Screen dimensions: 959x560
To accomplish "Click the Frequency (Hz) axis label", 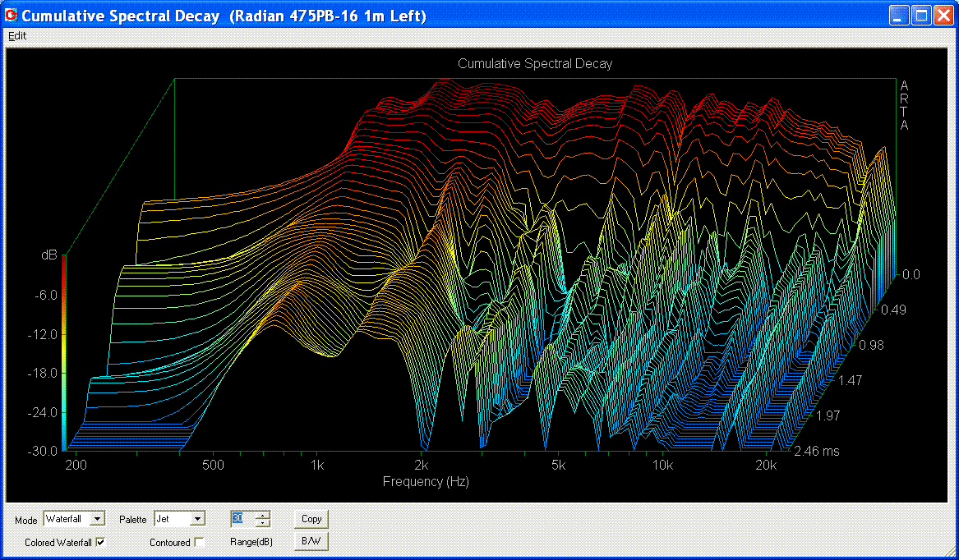I will (426, 482).
